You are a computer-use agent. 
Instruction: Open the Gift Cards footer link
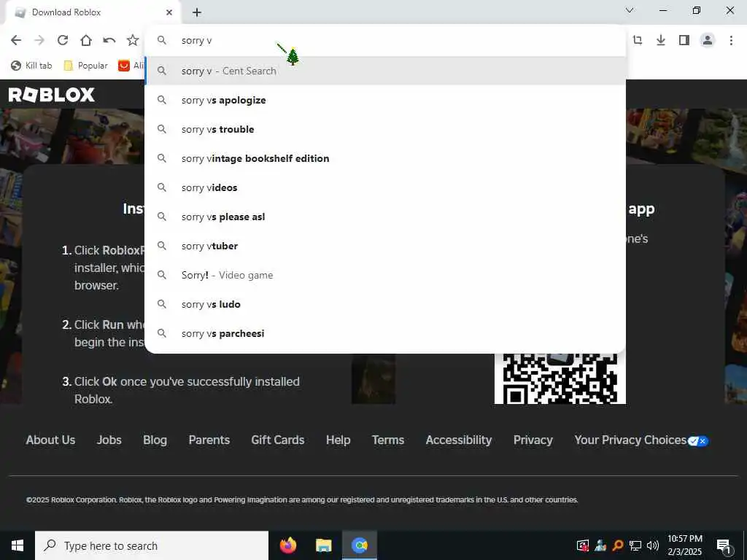[278, 440]
